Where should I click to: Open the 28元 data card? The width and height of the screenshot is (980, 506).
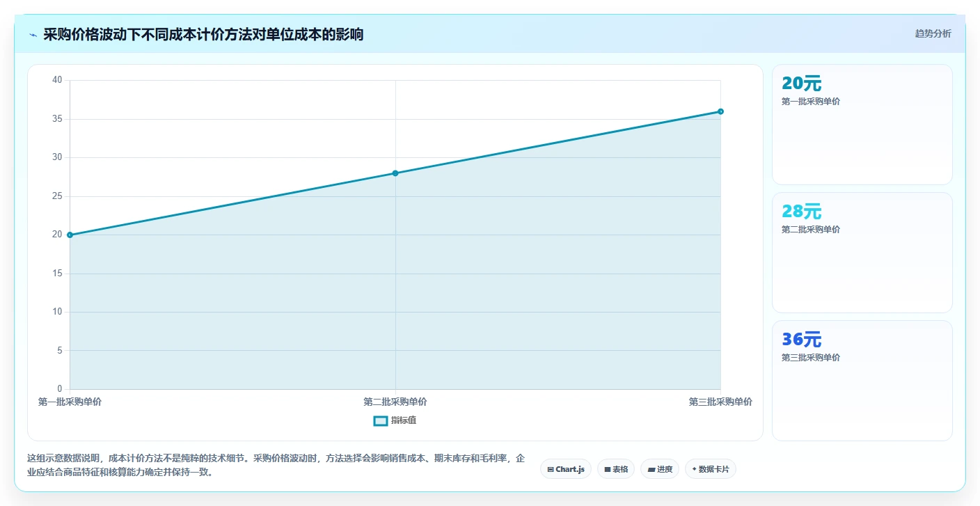click(862, 253)
